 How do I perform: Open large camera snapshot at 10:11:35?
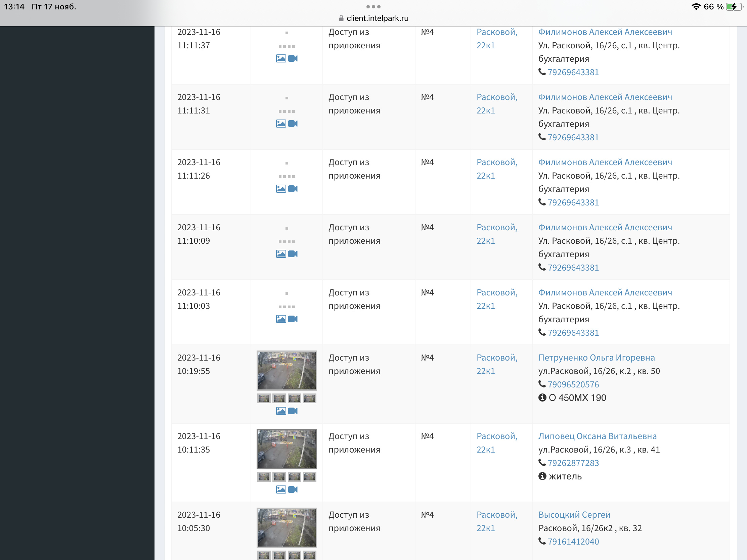click(287, 449)
